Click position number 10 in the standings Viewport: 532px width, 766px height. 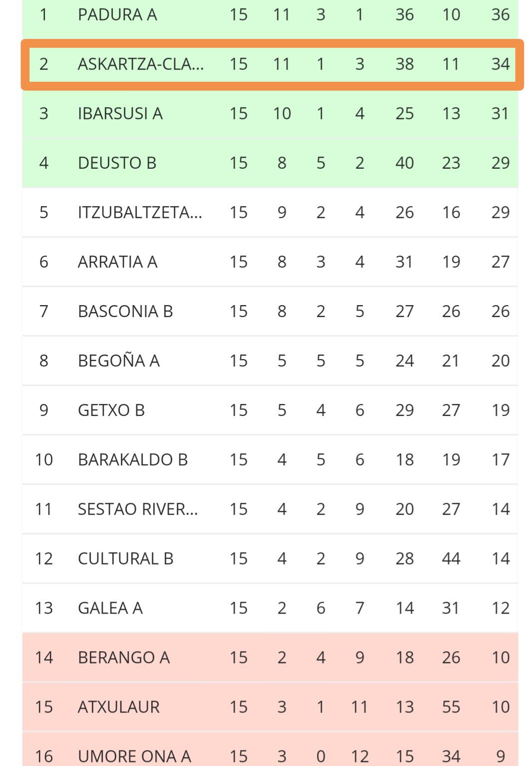tap(44, 459)
